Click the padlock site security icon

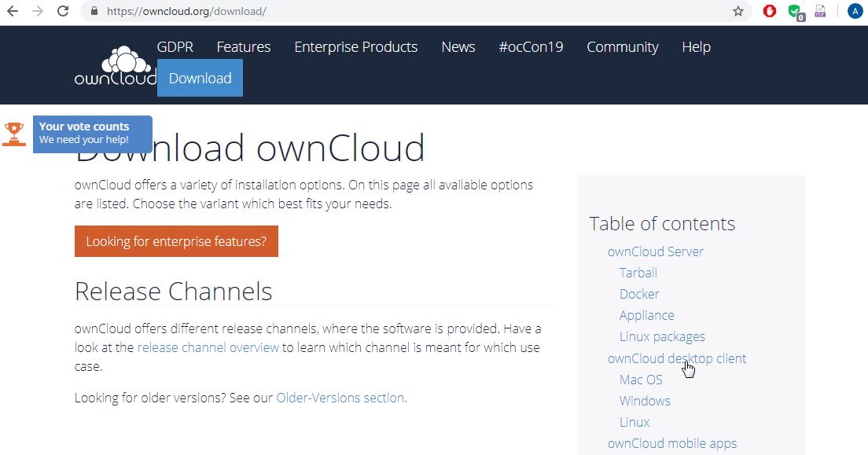coord(94,11)
